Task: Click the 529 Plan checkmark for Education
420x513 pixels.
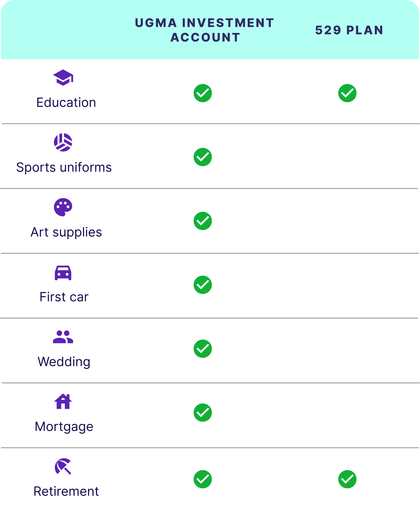Action: [x=347, y=93]
